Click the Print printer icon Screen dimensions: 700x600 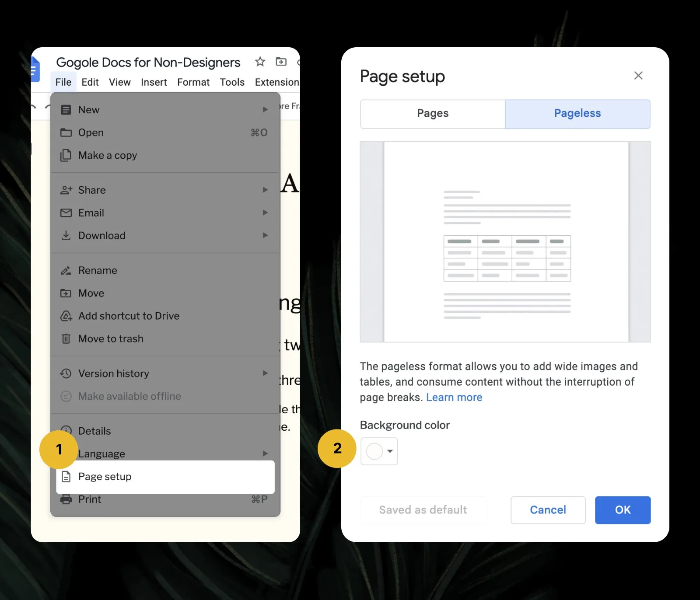66,499
